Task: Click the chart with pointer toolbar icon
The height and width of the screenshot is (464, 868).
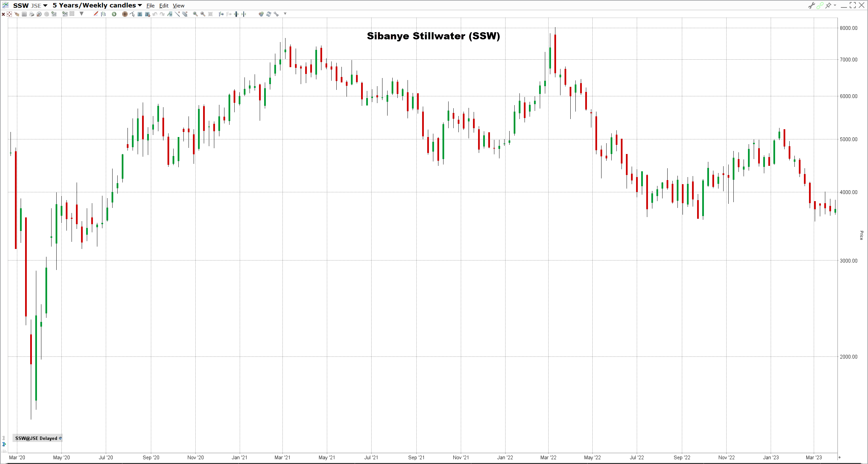Action: tap(17, 14)
